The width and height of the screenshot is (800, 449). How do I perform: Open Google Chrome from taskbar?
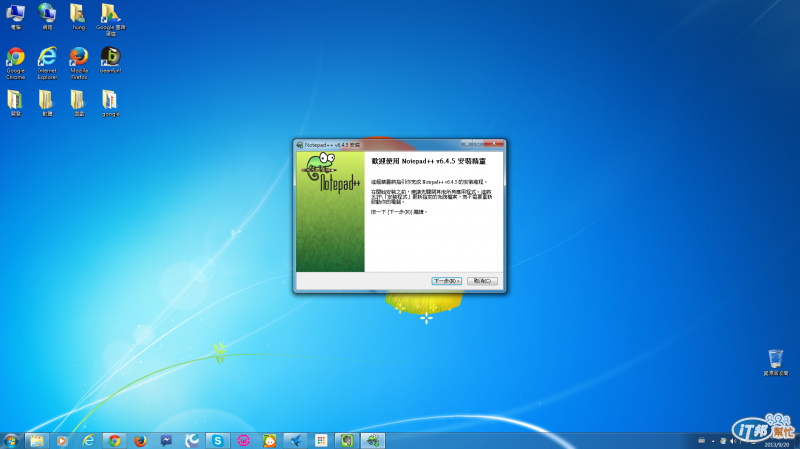114,441
